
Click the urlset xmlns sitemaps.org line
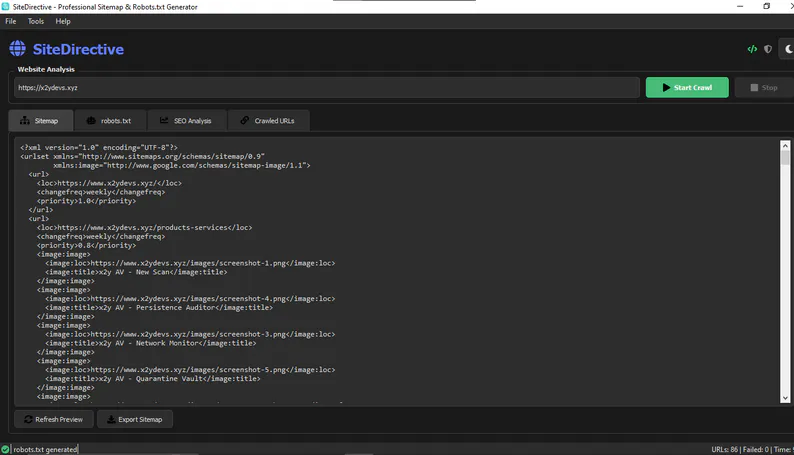[142, 156]
